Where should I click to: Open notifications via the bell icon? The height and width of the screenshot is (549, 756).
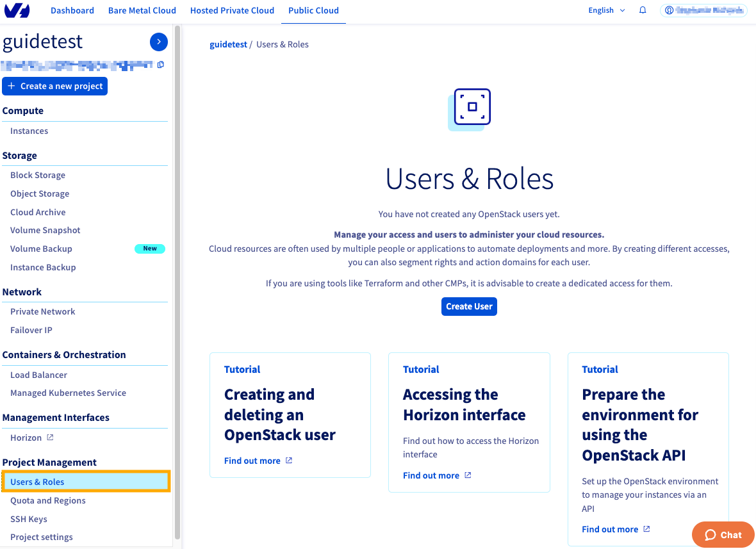click(x=643, y=10)
